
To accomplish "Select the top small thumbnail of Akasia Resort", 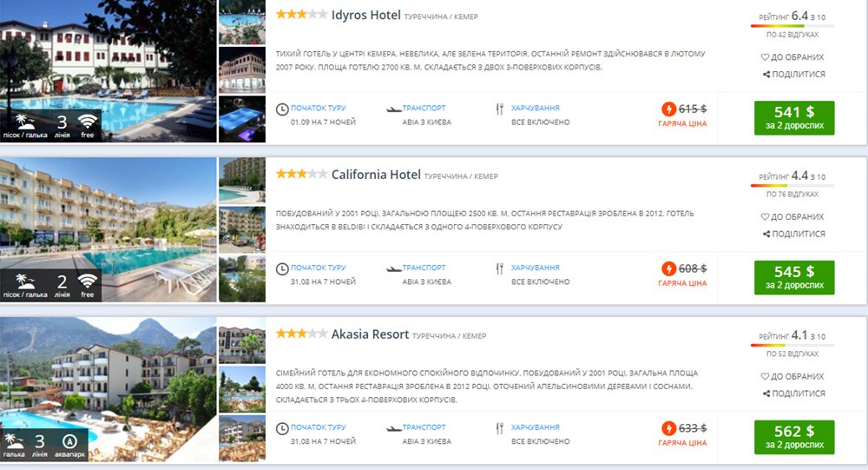I will pos(242,345).
